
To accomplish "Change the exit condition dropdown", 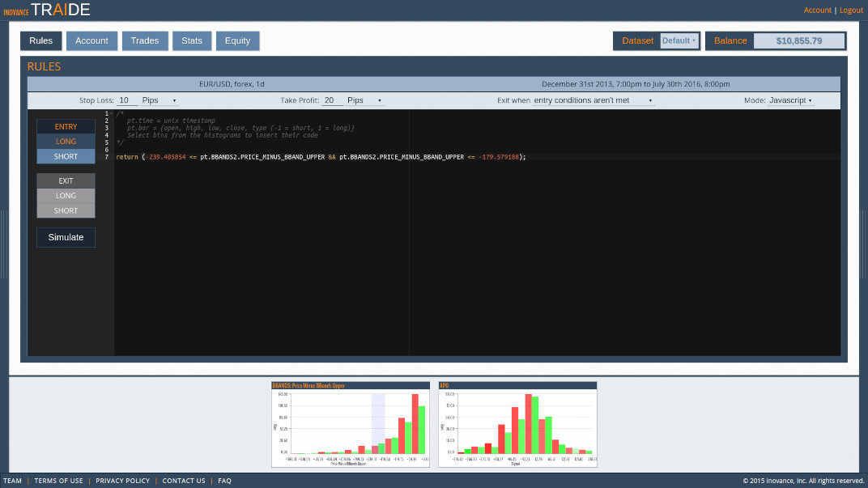I will coord(591,100).
